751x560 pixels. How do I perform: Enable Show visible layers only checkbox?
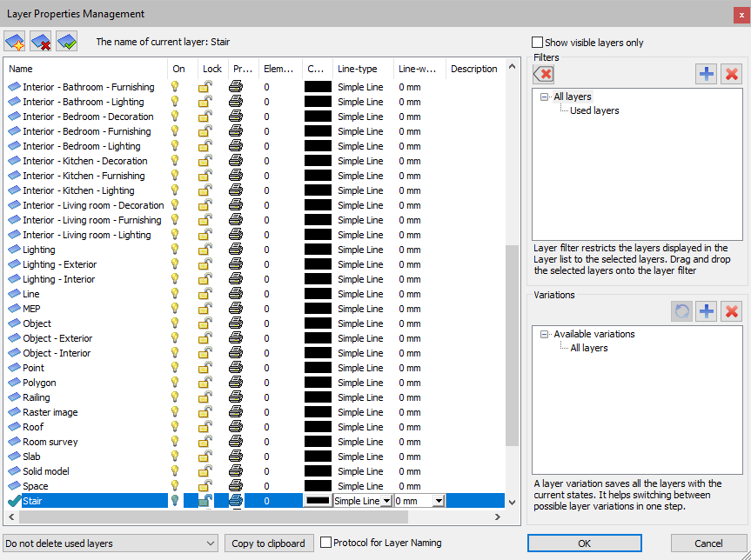(x=538, y=43)
